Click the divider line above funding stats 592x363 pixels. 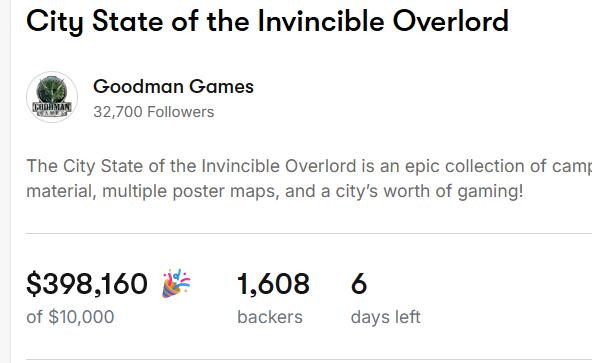point(309,233)
